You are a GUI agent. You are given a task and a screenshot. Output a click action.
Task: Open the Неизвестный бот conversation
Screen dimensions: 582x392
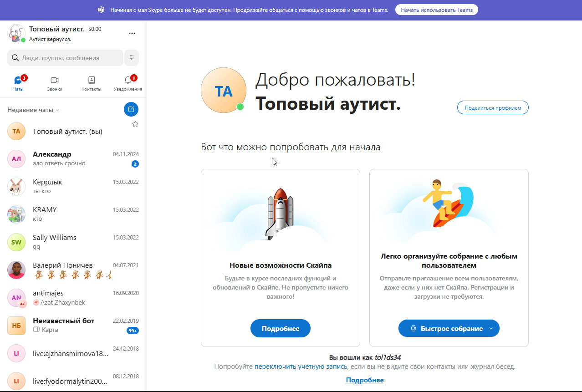pyautogui.click(x=64, y=325)
